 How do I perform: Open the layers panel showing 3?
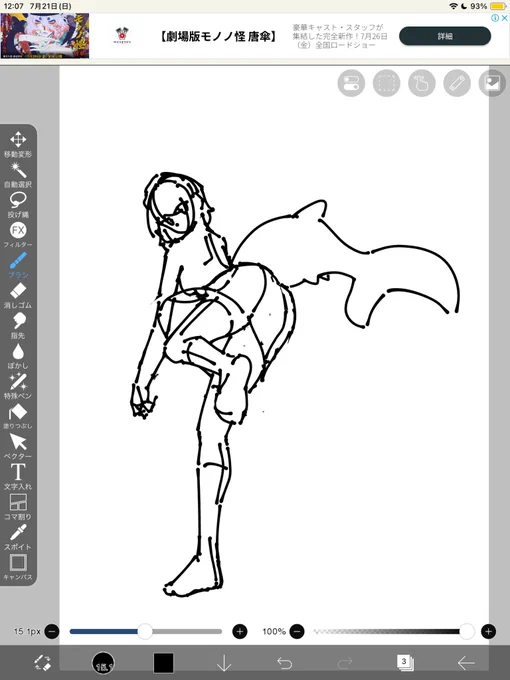[x=405, y=662]
